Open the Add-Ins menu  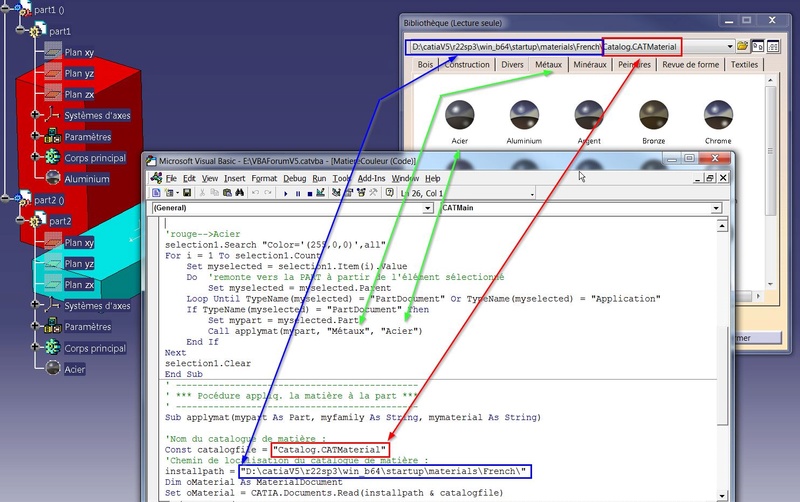371,179
